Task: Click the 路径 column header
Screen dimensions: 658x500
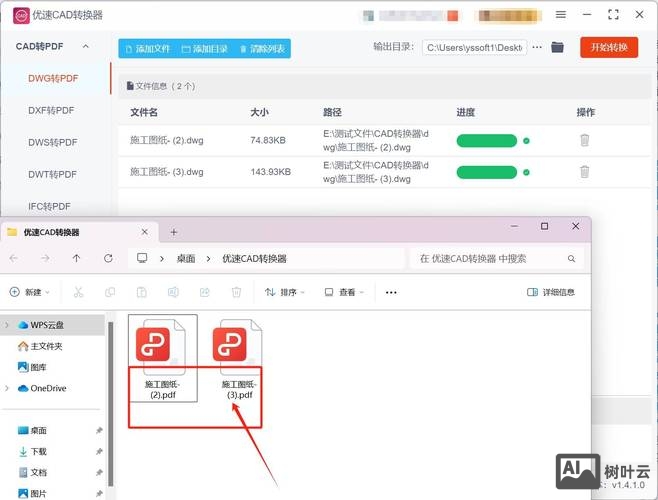Action: pyautogui.click(x=332, y=112)
